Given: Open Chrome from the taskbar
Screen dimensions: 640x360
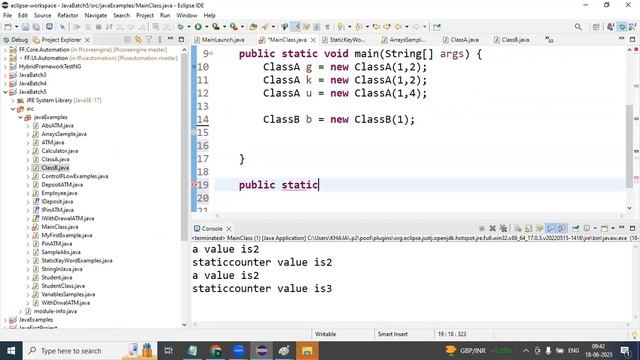Looking at the screenshot, I should click(216, 351).
